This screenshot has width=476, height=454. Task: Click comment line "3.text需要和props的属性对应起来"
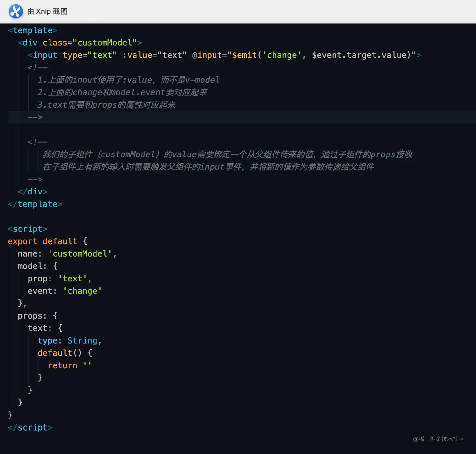pos(106,104)
